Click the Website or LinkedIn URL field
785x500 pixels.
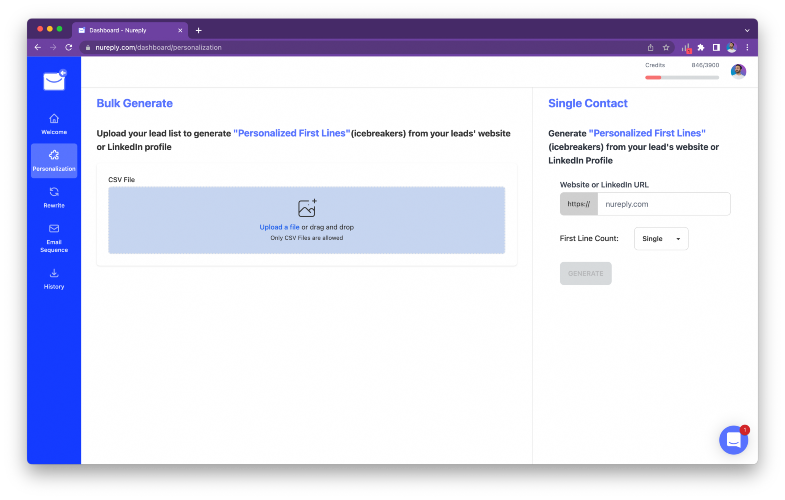[664, 204]
